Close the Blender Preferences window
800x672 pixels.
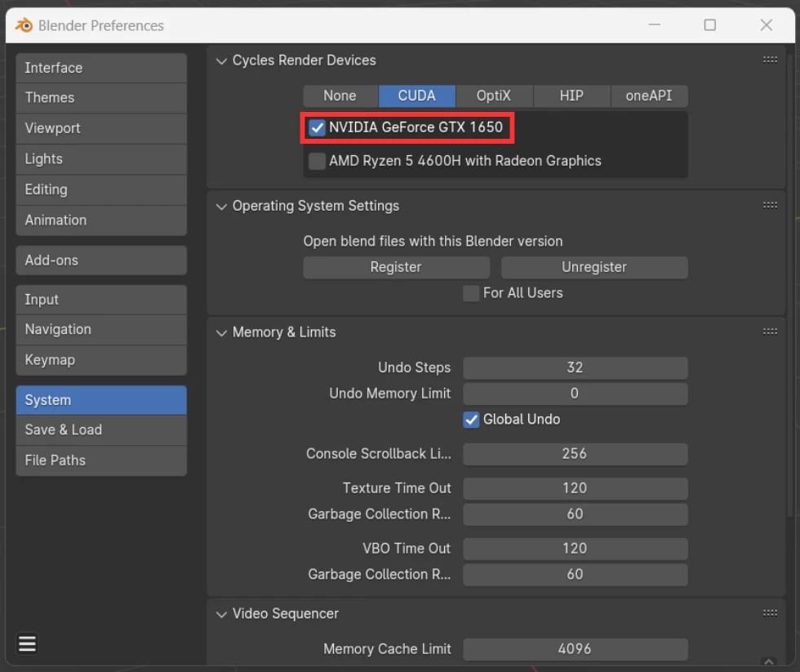[766, 25]
